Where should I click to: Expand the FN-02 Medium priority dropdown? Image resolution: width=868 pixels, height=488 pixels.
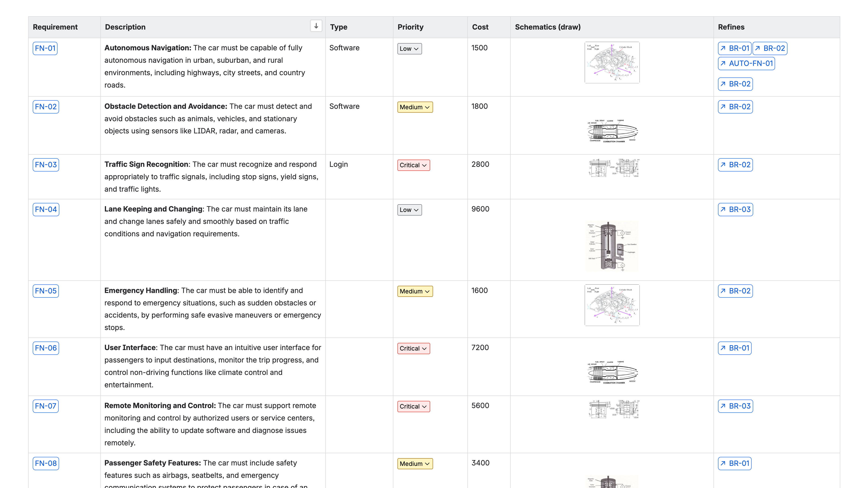[x=415, y=107]
